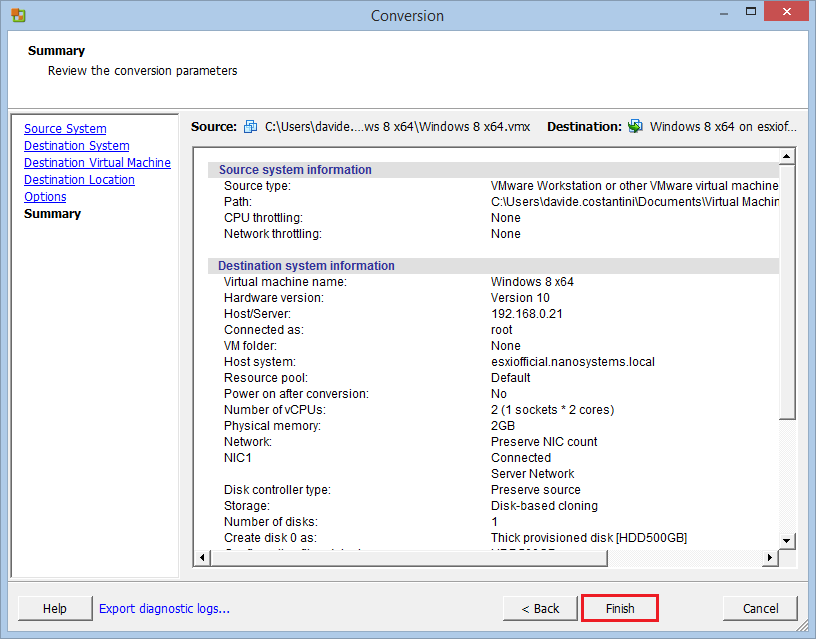Click the source path C:\Users\davide text
The height and width of the screenshot is (639, 816).
coord(398,126)
